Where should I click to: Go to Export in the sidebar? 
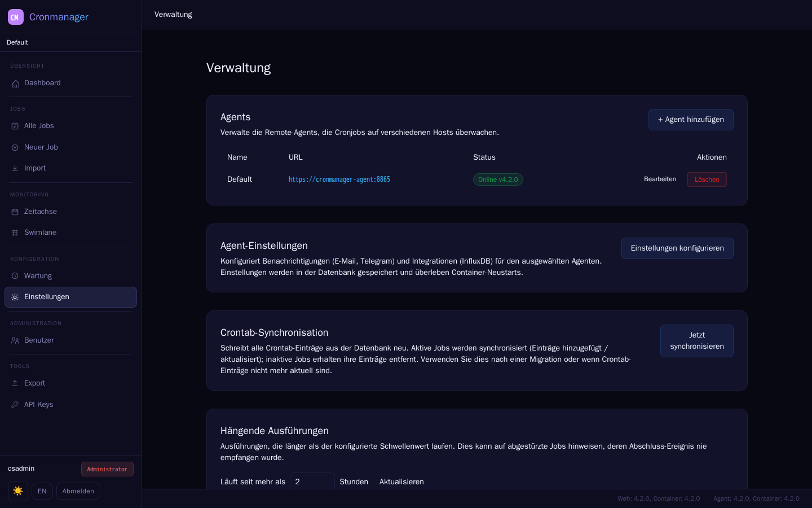pyautogui.click(x=70, y=383)
